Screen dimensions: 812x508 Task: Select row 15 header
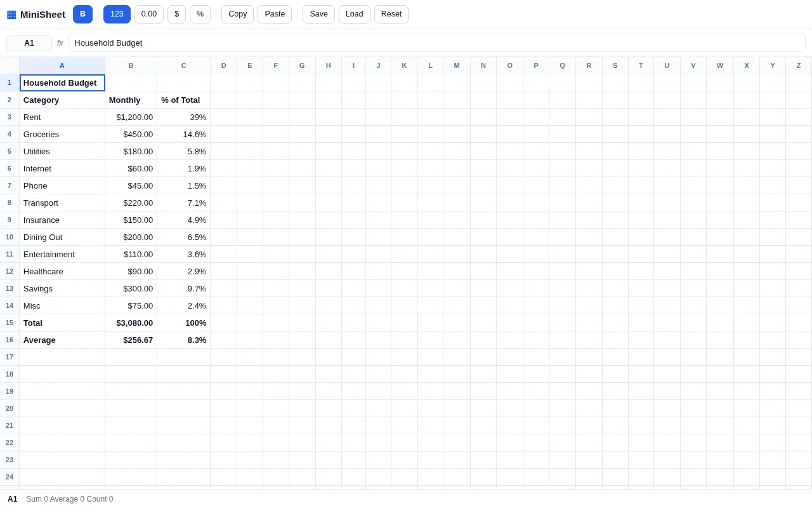[x=10, y=323]
